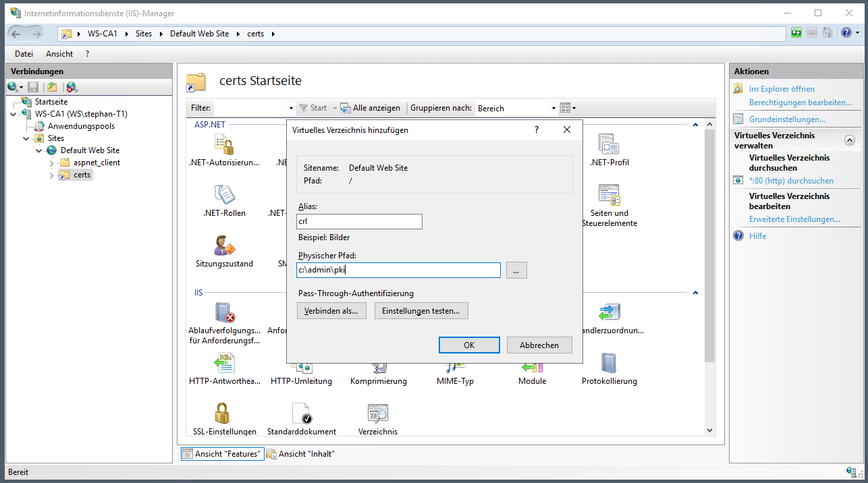Open the Datei menu
Image resolution: width=868 pixels, height=483 pixels.
[24, 54]
